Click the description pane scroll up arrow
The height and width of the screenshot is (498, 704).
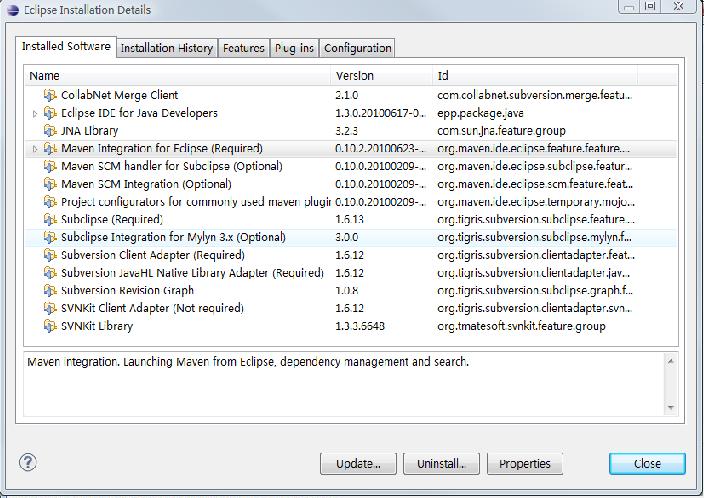[670, 361]
